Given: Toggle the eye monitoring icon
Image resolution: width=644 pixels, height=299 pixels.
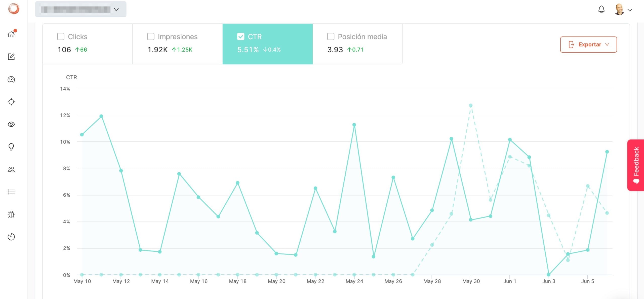Looking at the screenshot, I should point(11,124).
